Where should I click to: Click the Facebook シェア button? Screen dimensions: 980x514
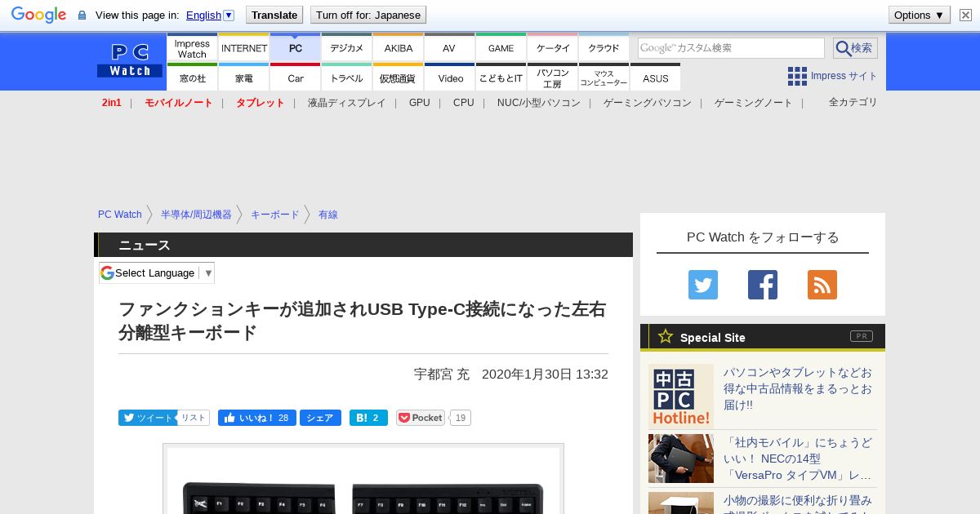(x=320, y=418)
